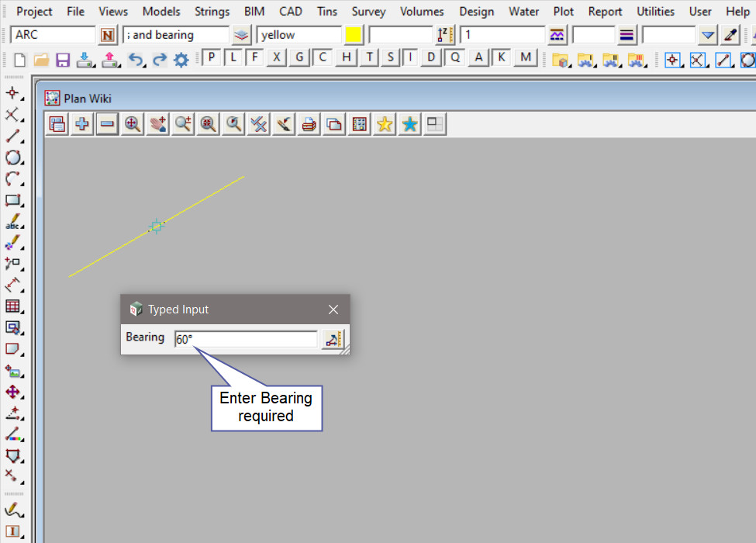Toggle the P snap button
Image resolution: width=756 pixels, height=543 pixels.
coord(210,57)
